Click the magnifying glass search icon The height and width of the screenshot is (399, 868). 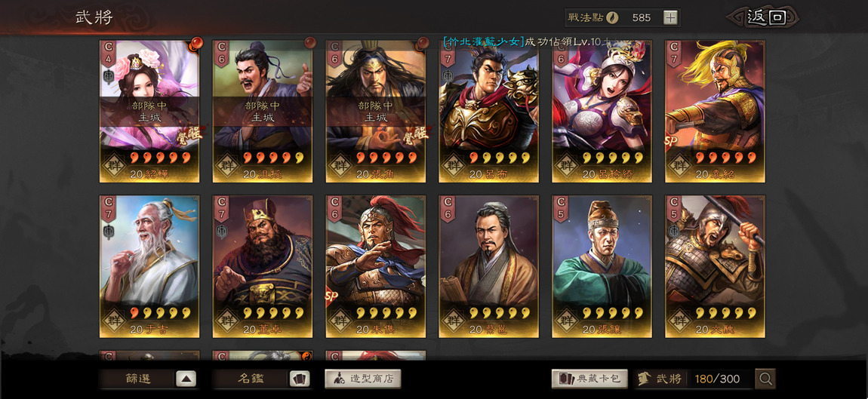[765, 379]
